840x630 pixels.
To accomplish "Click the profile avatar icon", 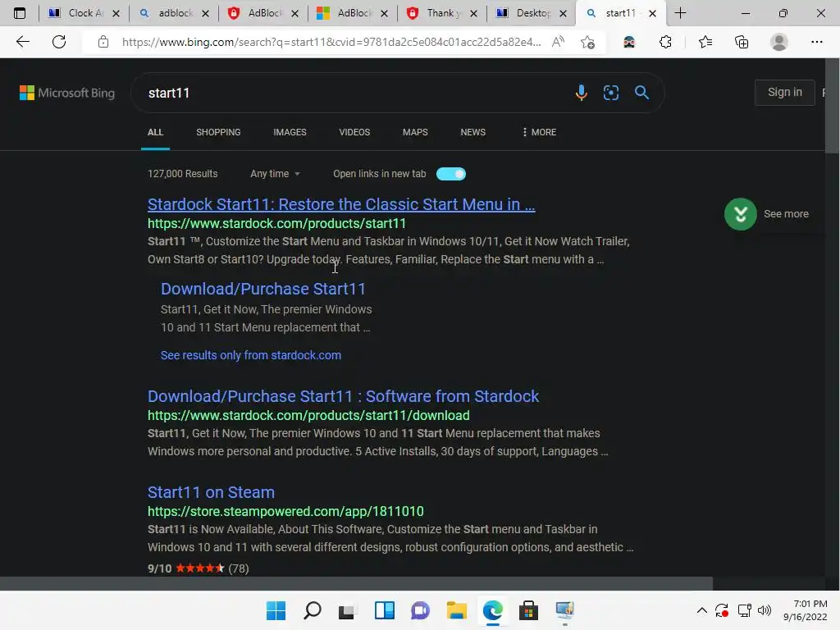I will (779, 42).
